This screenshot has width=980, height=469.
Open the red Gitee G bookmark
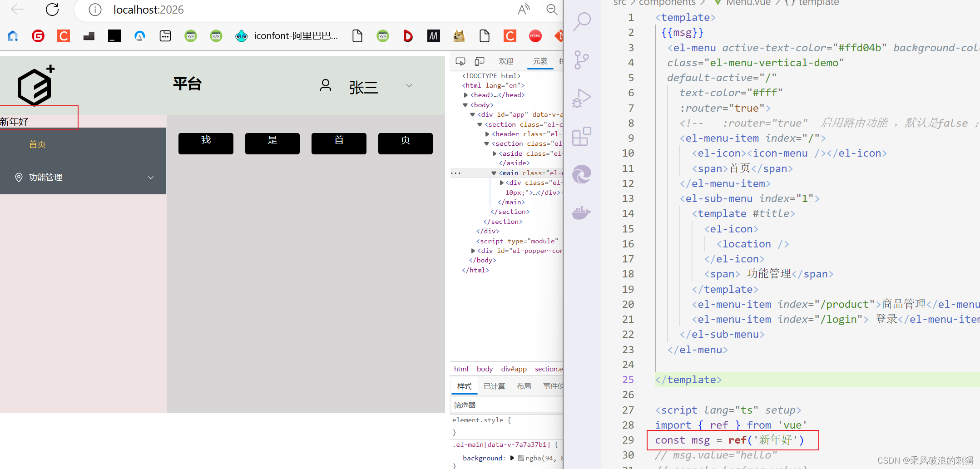coord(38,36)
